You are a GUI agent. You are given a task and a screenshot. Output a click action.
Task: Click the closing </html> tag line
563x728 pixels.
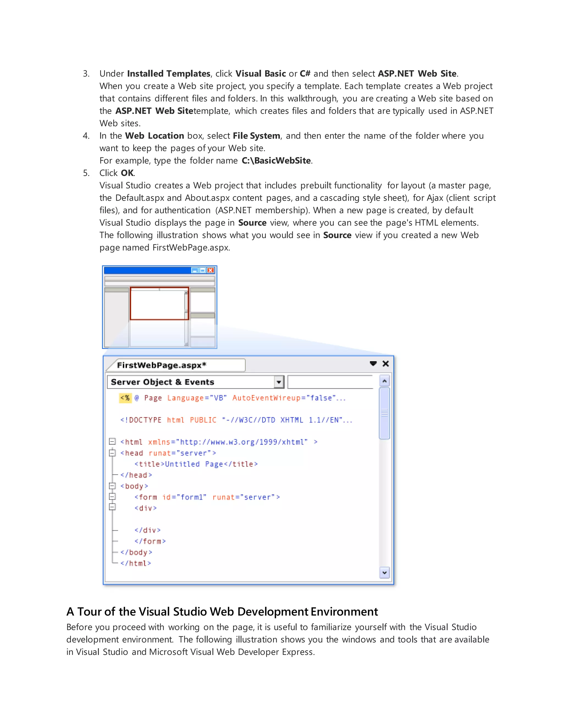click(x=136, y=563)
